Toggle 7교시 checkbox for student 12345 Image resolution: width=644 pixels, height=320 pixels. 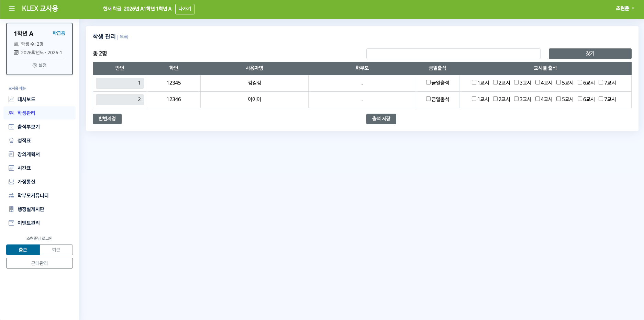(x=601, y=82)
